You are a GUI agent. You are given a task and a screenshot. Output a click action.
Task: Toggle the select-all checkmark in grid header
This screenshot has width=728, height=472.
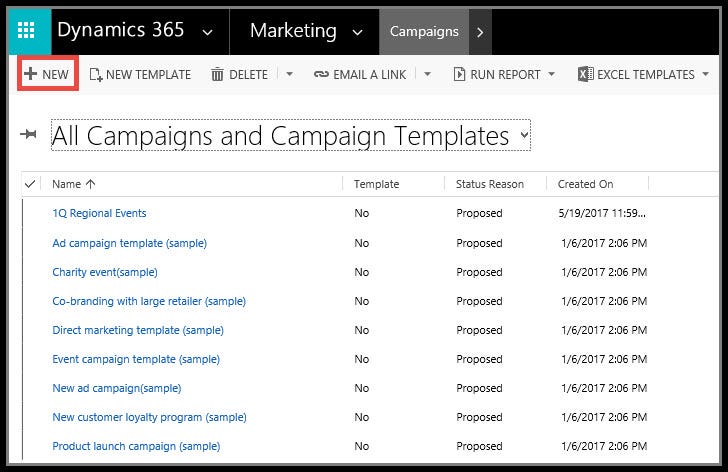(30, 184)
